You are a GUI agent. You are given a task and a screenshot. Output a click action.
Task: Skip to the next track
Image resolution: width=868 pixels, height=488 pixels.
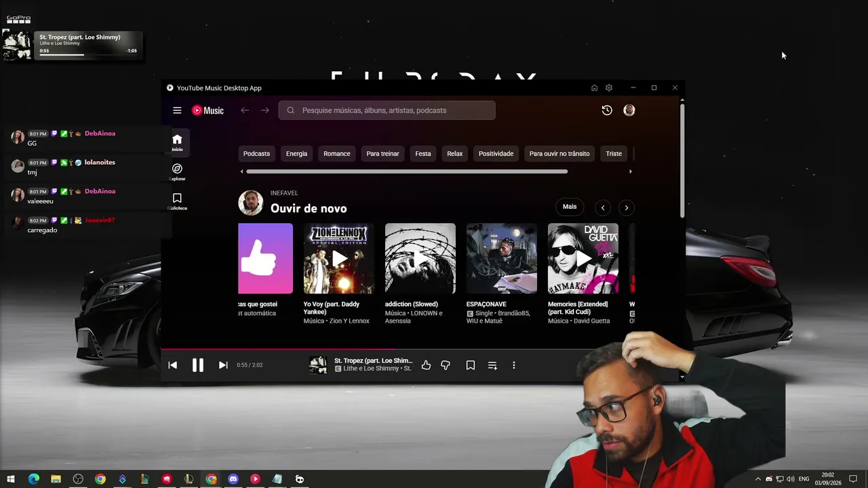click(x=223, y=365)
